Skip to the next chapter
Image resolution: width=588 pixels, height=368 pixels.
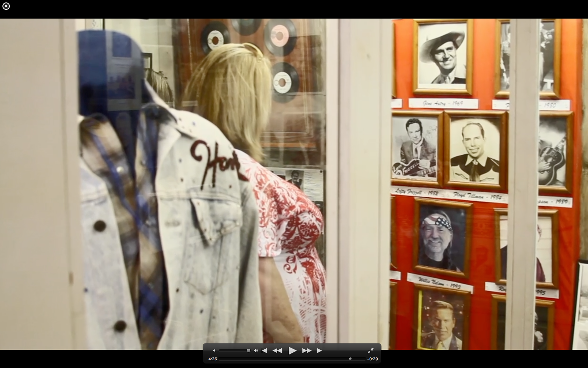pyautogui.click(x=320, y=350)
